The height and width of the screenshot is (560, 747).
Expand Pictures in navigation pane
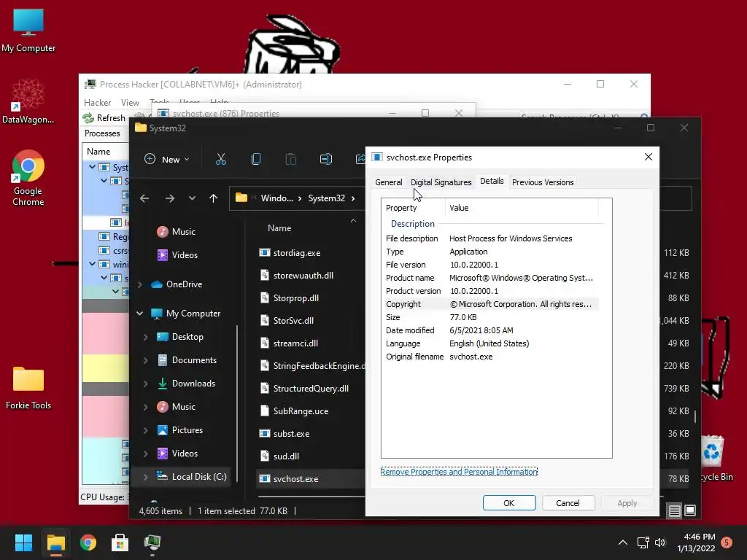tap(145, 430)
